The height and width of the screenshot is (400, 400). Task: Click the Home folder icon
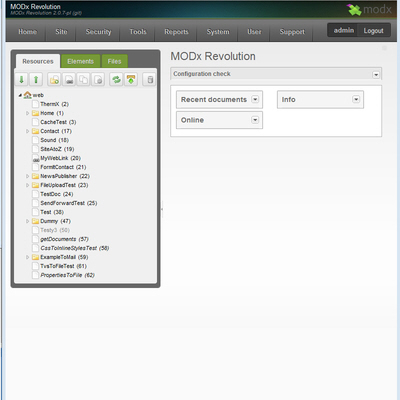35,113
